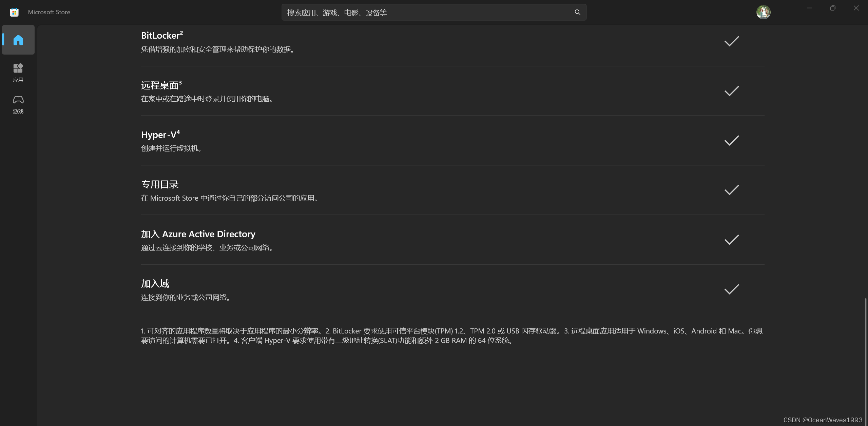Open the 应用 (Apps) section
Image resolution: width=868 pixels, height=426 pixels.
18,73
